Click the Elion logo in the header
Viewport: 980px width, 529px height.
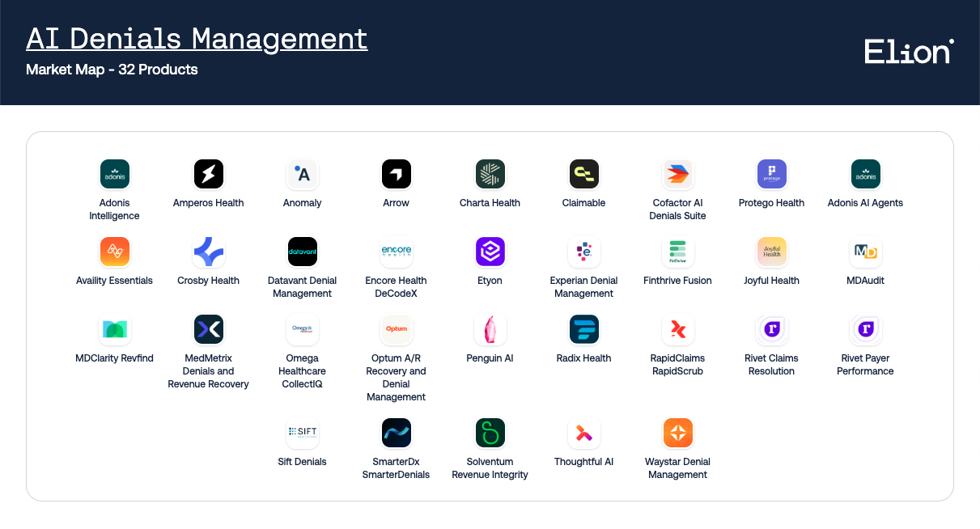909,51
